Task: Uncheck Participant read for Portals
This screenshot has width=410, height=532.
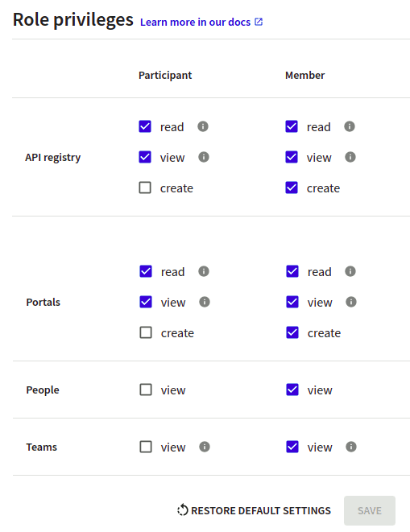Action: click(x=146, y=271)
